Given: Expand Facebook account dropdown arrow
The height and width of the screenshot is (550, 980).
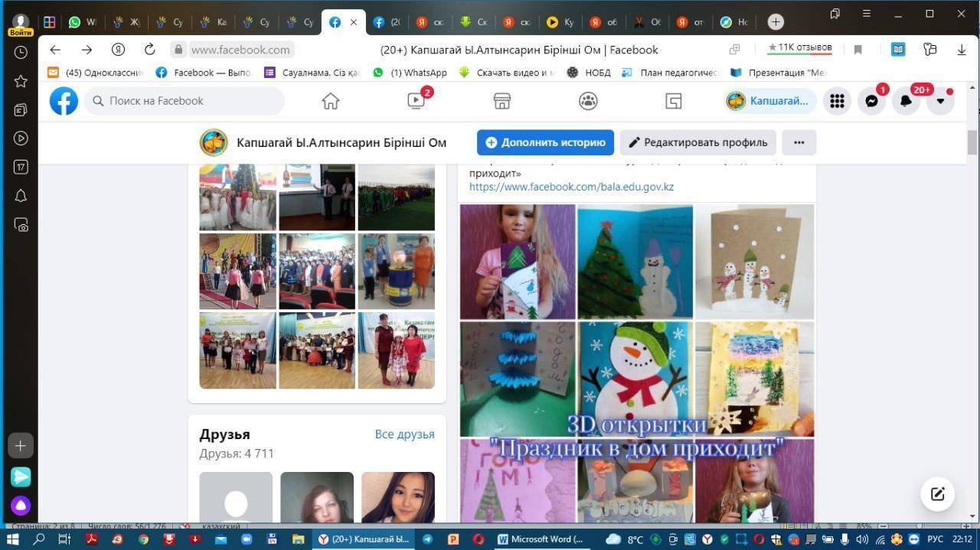Looking at the screenshot, I should click(x=940, y=101).
